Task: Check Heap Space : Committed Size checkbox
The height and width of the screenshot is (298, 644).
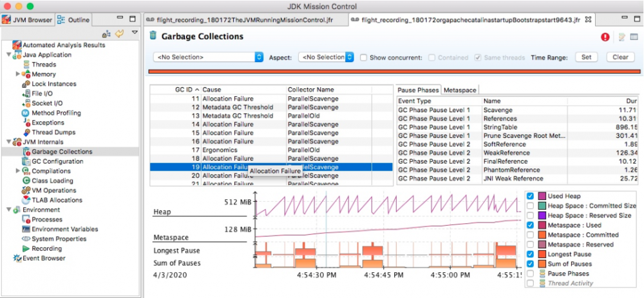Action: 530,206
